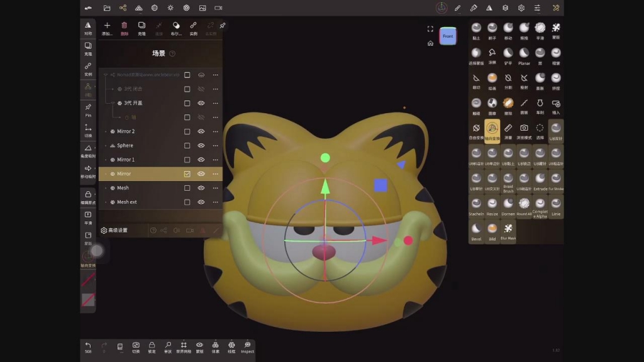644x362 pixels.
Task: Enter fullscreen viewport mode
Action: coord(430,29)
